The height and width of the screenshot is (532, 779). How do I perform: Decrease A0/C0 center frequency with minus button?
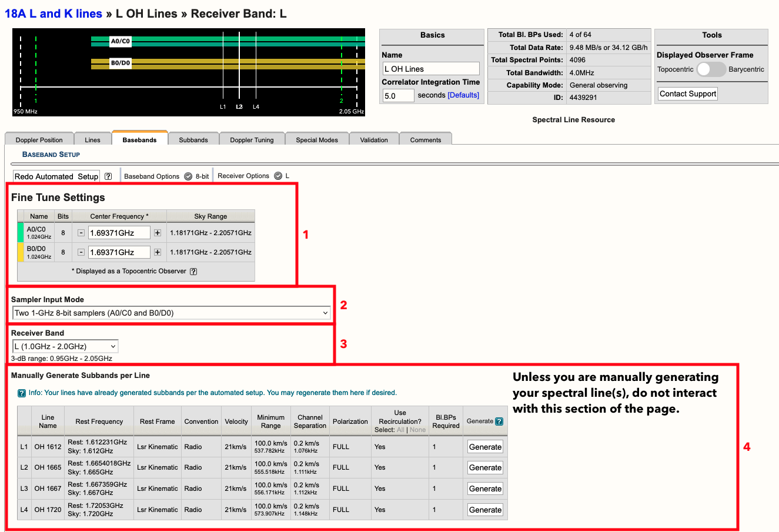(x=81, y=233)
